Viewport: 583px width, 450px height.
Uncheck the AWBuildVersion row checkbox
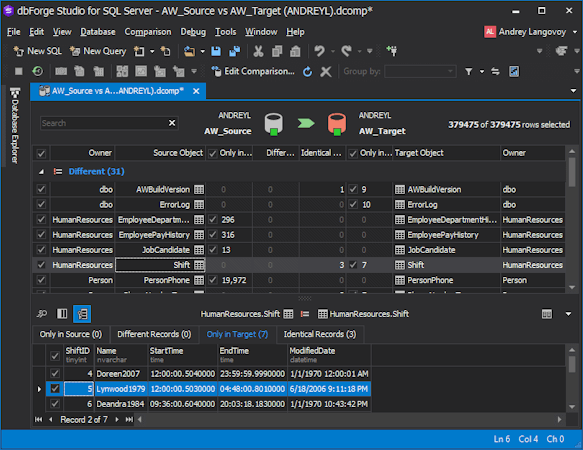41,189
